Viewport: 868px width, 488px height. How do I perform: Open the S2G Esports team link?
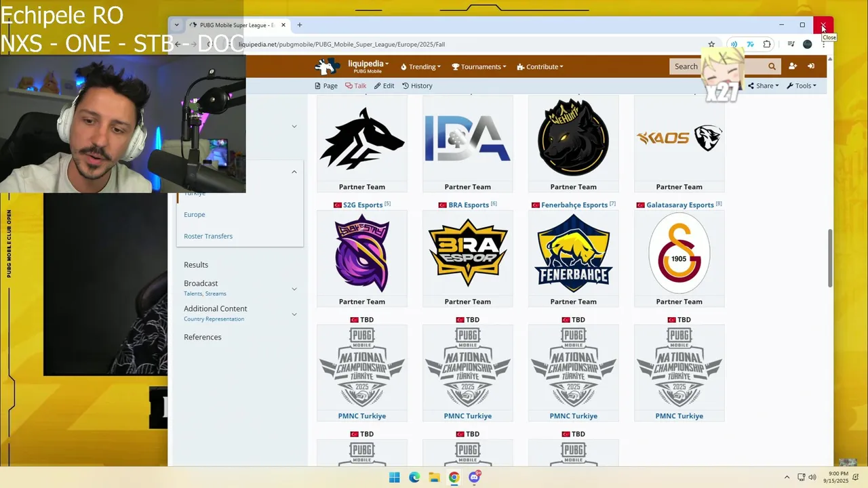point(363,205)
